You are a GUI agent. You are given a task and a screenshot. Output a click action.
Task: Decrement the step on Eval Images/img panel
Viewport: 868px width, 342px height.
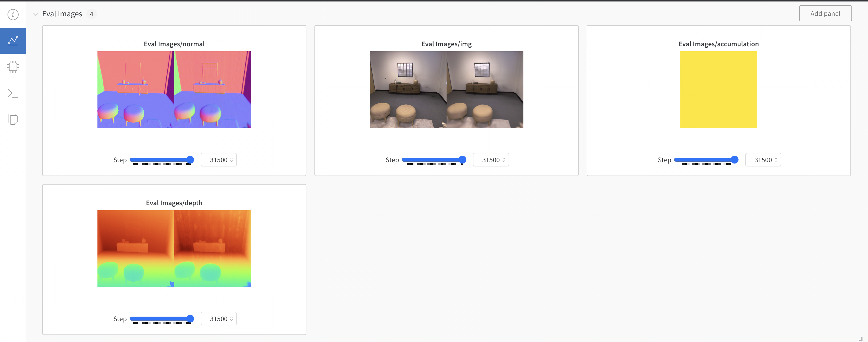point(504,161)
